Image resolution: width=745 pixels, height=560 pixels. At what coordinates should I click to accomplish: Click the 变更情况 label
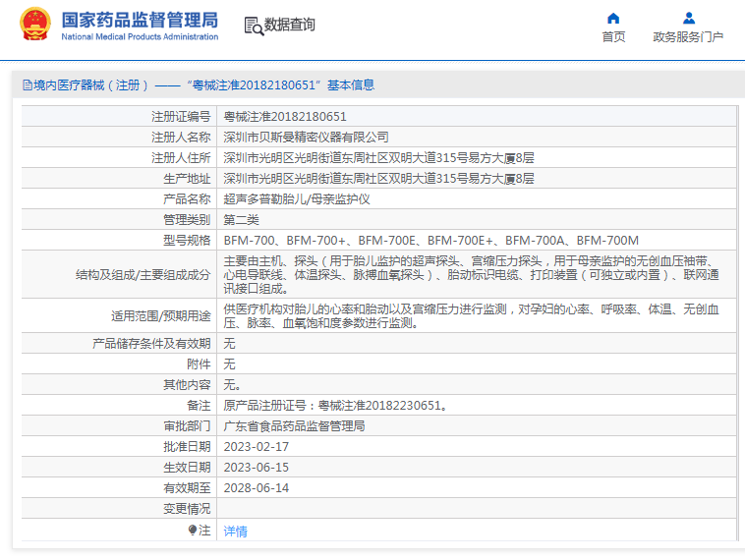pyautogui.click(x=187, y=509)
